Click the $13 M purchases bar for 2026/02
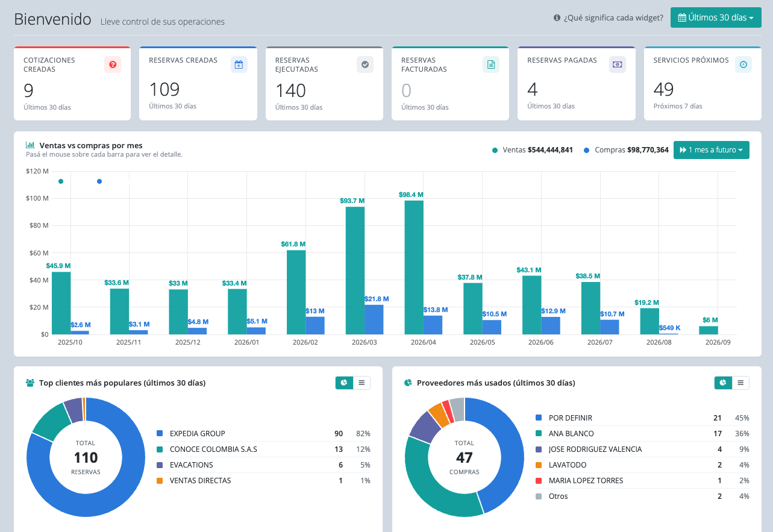773x532 pixels. pyautogui.click(x=315, y=325)
